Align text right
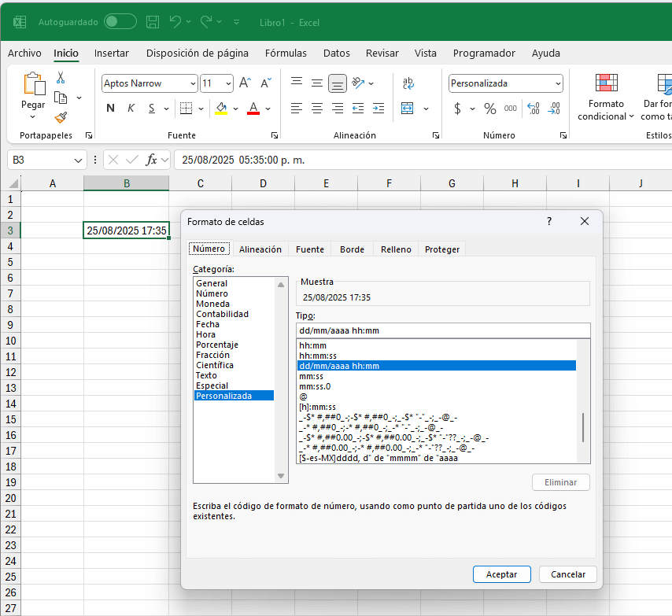 pos(338,109)
